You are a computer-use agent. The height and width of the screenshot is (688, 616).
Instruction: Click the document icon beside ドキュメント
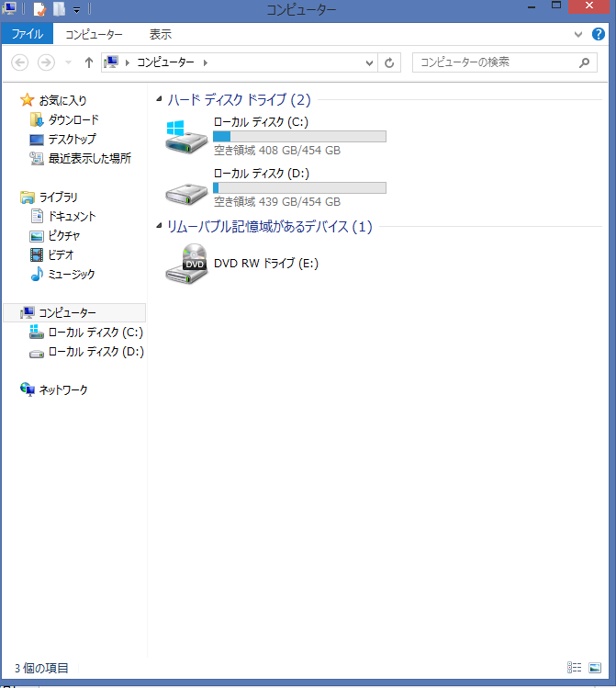(37, 216)
